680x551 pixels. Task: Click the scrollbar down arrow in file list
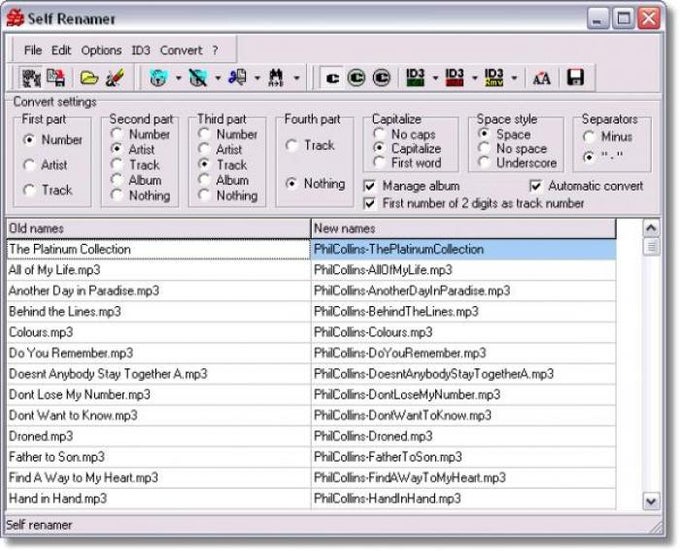click(x=651, y=501)
